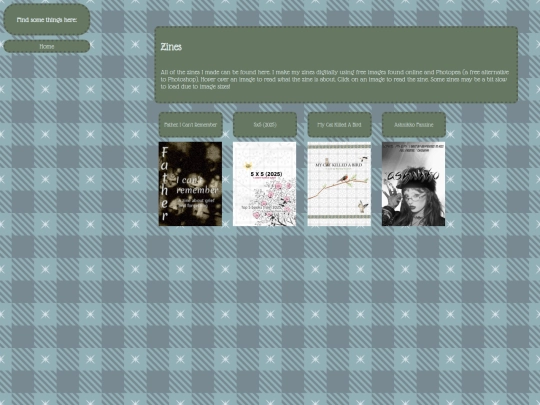Click the 'Father, I Can't Remember' title label
The height and width of the screenshot is (405, 540).
tap(190, 125)
